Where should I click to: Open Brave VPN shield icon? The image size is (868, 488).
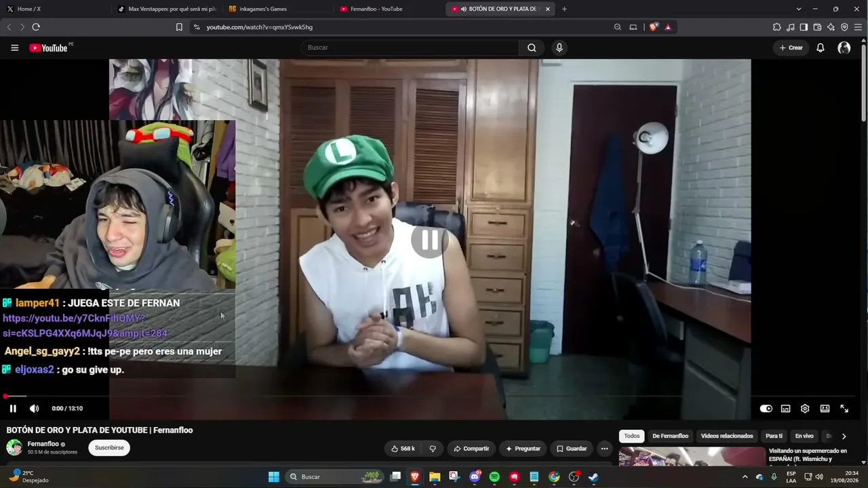844,27
